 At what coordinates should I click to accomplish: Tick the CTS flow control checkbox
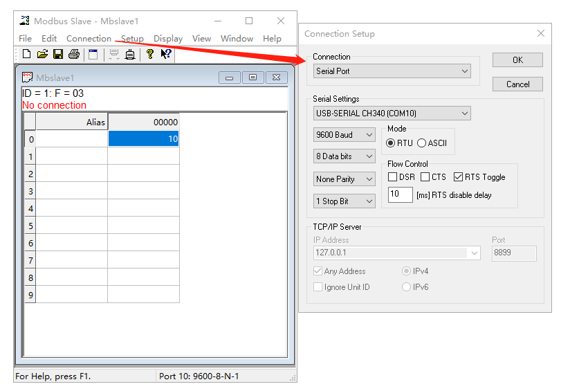(425, 177)
